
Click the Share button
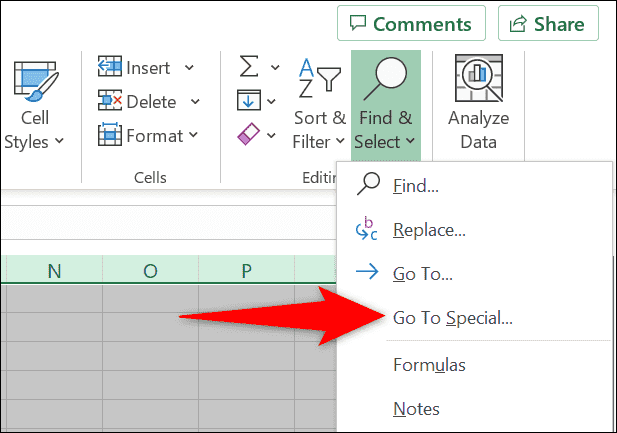pyautogui.click(x=548, y=24)
